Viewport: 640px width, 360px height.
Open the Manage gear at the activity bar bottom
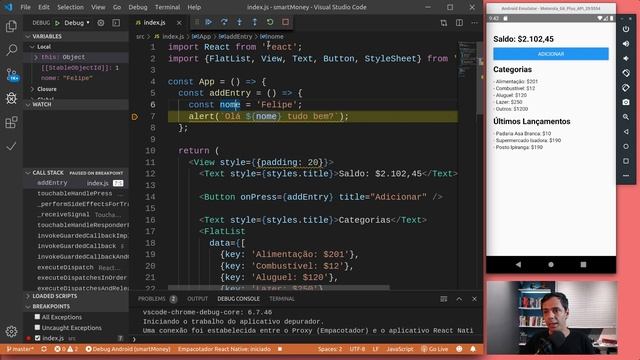click(x=11, y=331)
